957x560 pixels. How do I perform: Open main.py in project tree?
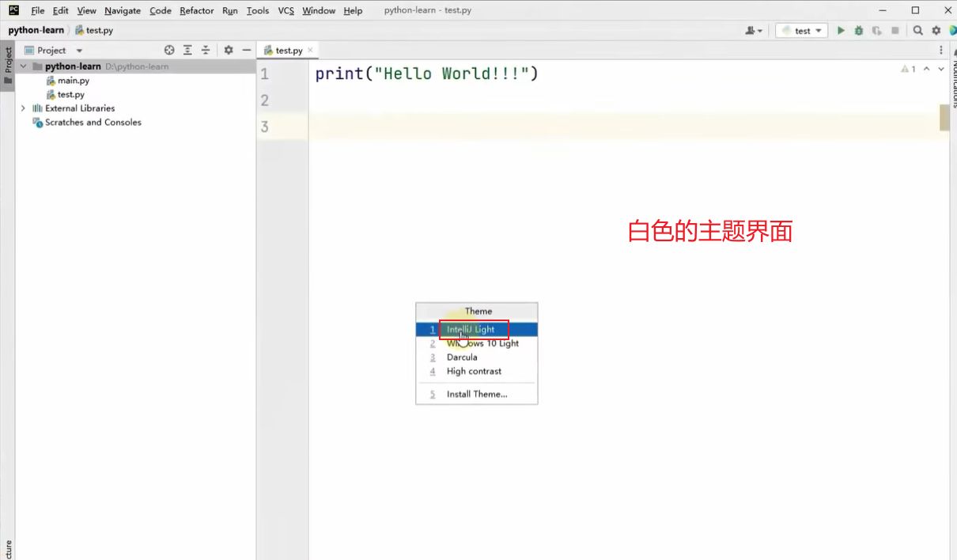click(x=73, y=81)
